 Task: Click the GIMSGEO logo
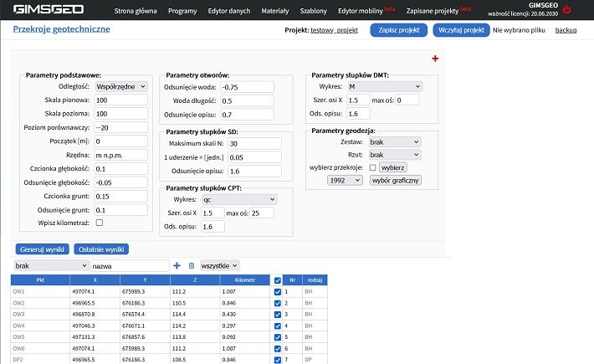point(49,9)
